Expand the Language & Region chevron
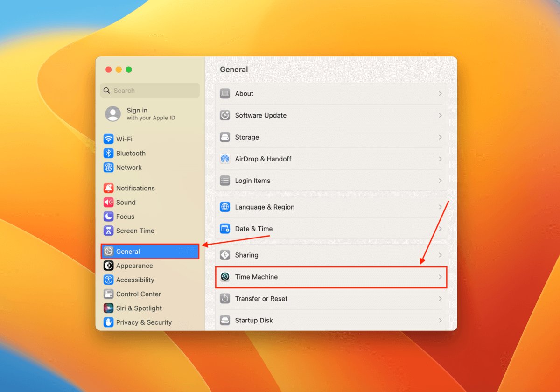560x392 pixels. click(440, 207)
